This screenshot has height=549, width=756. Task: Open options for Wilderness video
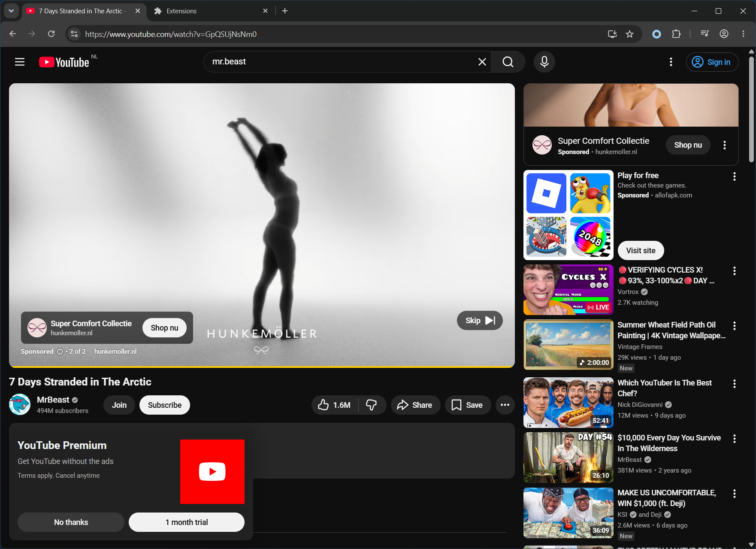click(735, 439)
